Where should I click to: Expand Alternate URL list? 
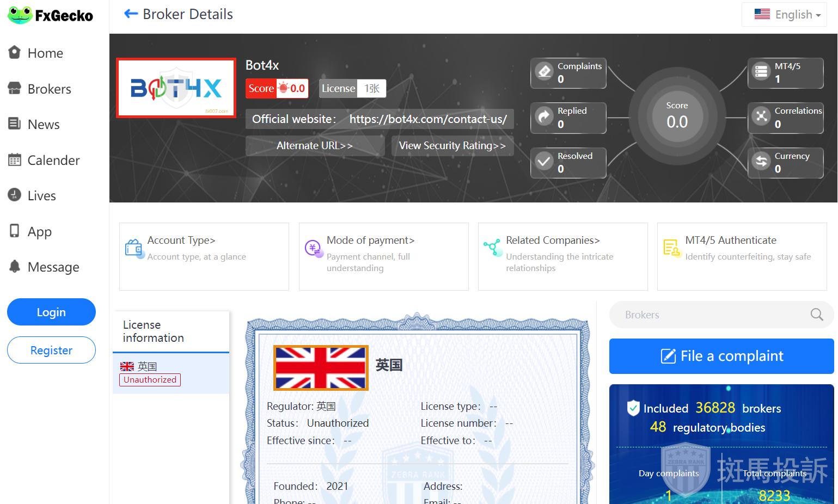tap(315, 146)
